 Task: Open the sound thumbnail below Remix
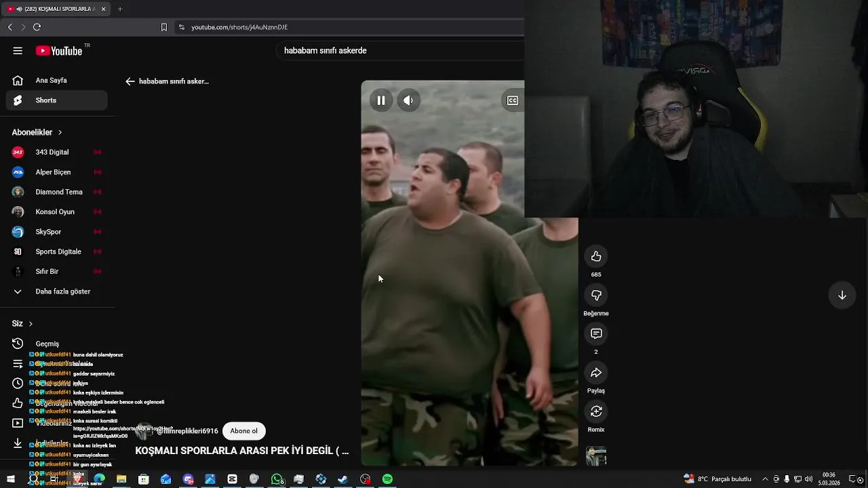point(596,455)
